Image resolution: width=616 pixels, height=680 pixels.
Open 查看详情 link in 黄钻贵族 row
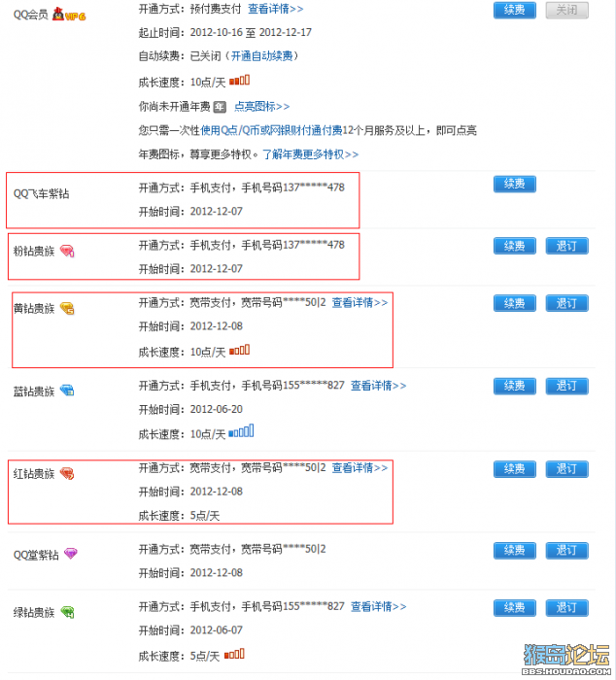(359, 302)
